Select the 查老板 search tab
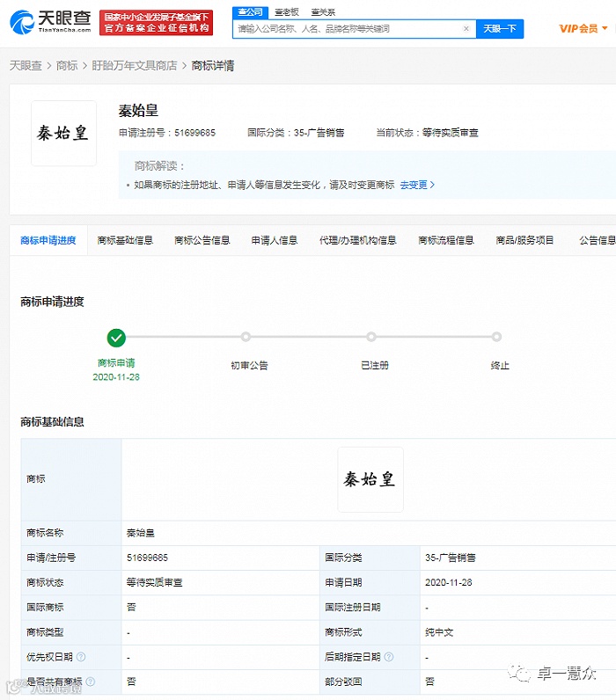Image resolution: width=616 pixels, height=700 pixels. click(x=287, y=12)
